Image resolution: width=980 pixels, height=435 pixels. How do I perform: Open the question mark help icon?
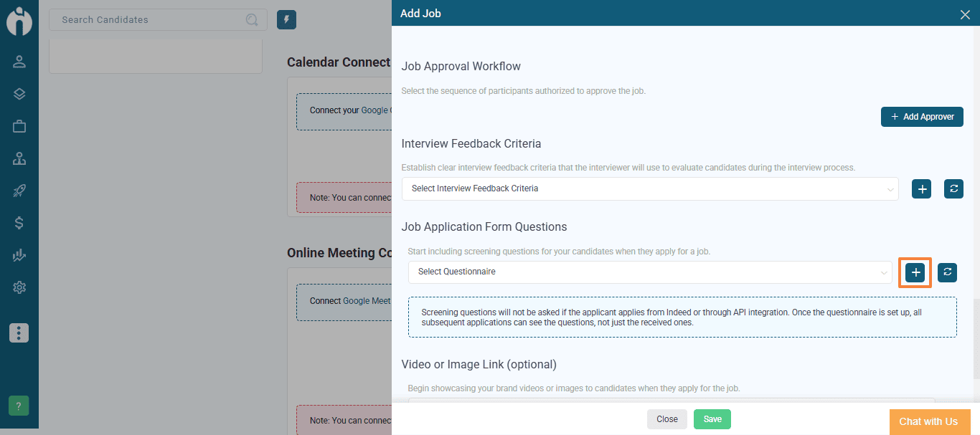coord(19,406)
